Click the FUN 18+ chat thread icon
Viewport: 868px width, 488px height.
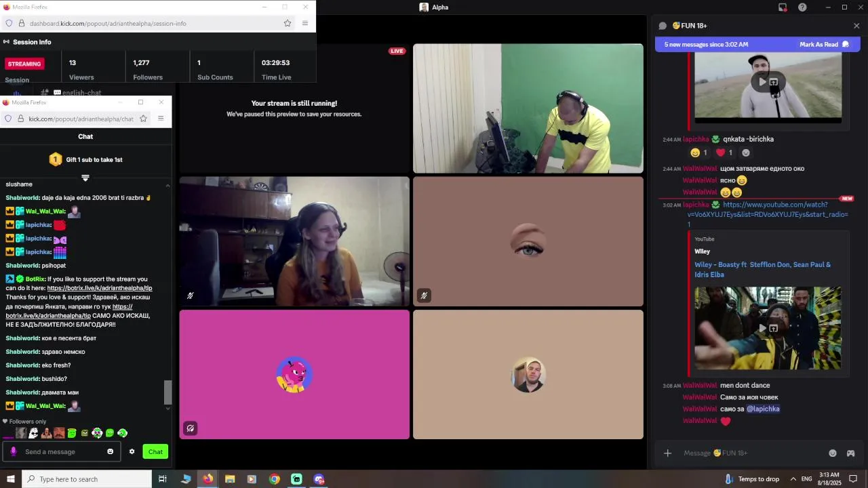(x=663, y=26)
